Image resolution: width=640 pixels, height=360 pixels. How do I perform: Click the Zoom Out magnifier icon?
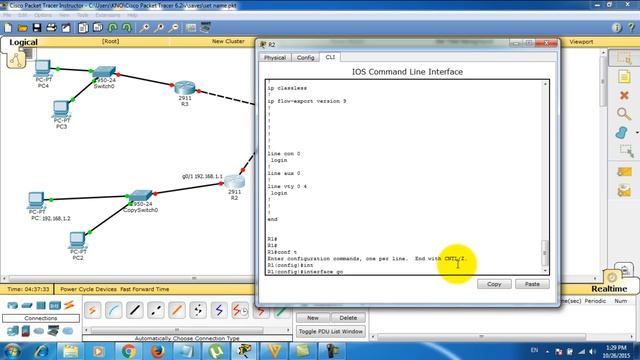[173, 28]
